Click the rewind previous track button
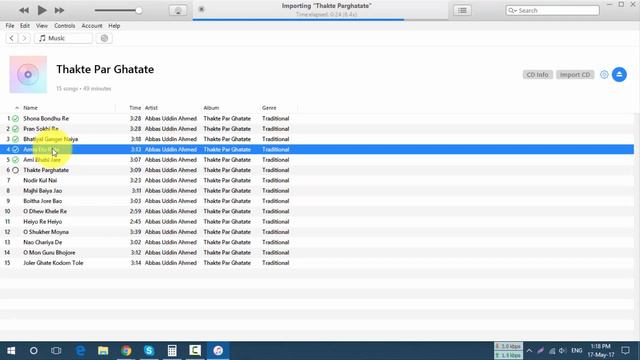640x360 pixels. coord(24,10)
